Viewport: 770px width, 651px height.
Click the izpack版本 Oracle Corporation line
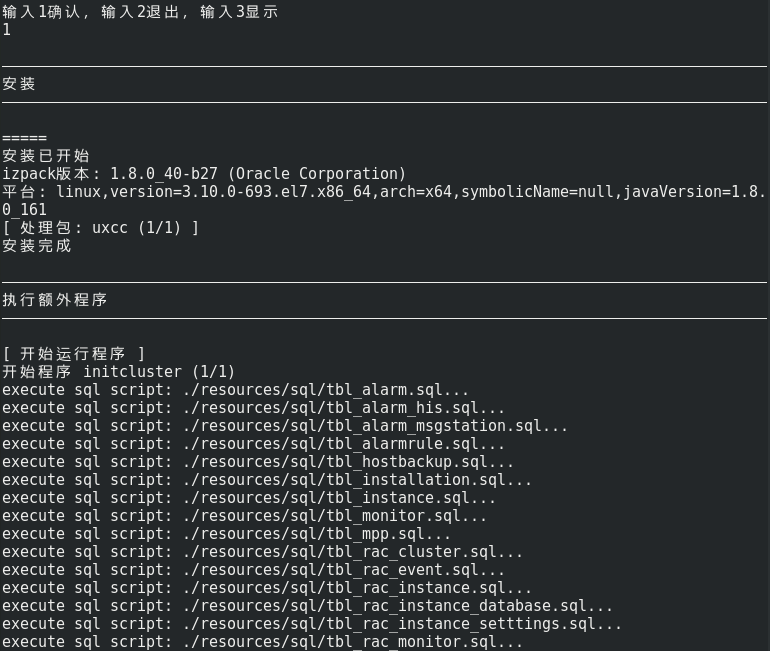(x=204, y=174)
